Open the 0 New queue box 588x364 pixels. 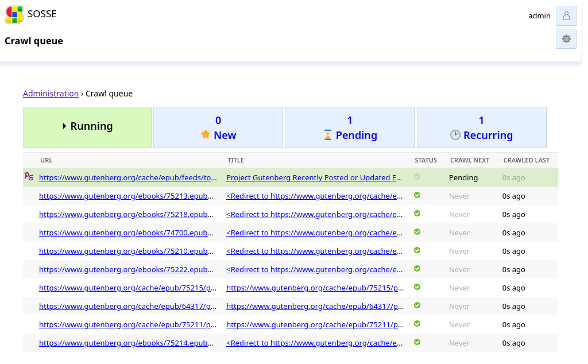tap(218, 127)
